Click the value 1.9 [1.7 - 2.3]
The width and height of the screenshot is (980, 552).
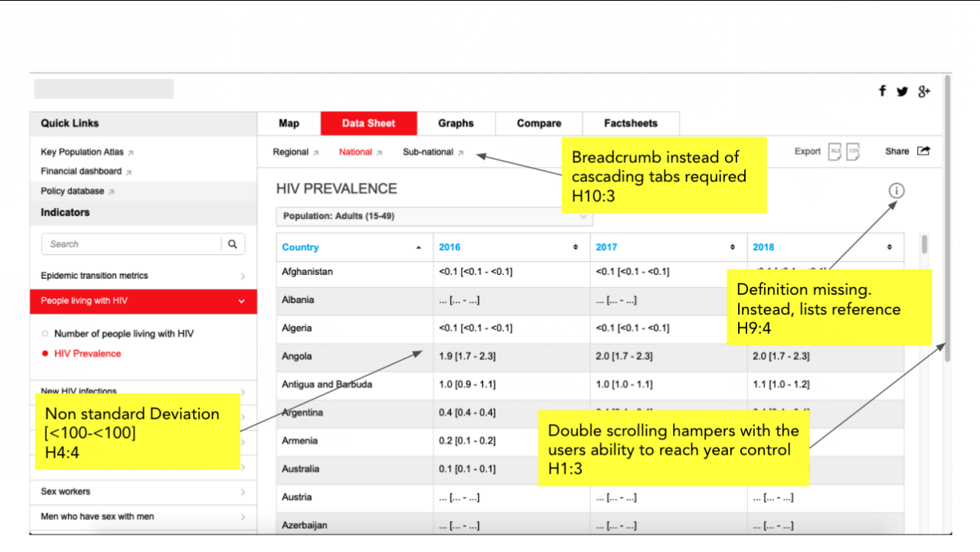467,357
